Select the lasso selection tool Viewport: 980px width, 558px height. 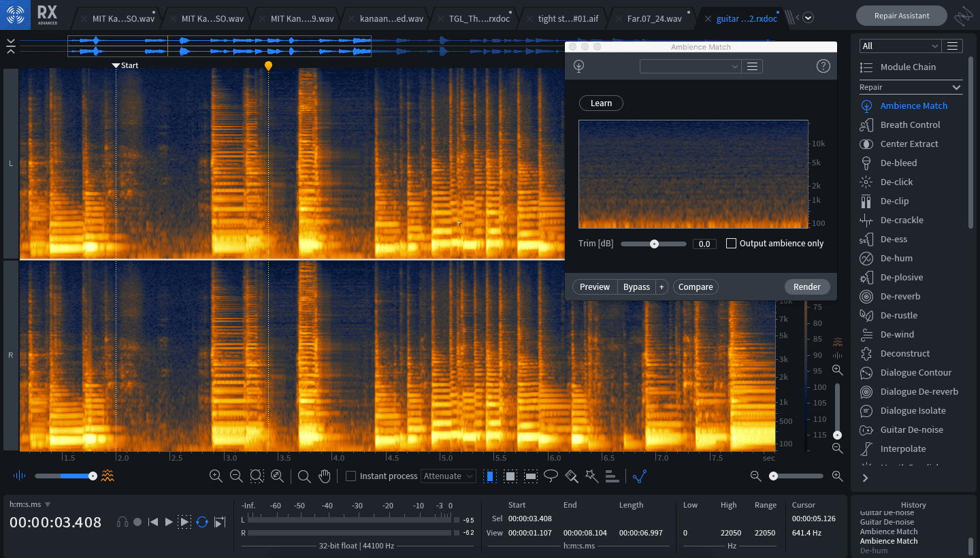551,476
